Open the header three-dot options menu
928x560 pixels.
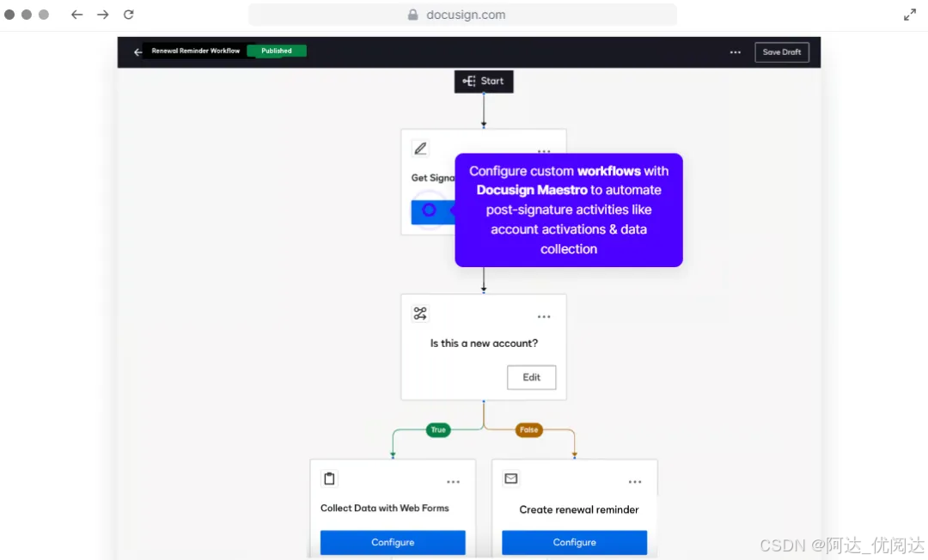click(x=735, y=52)
